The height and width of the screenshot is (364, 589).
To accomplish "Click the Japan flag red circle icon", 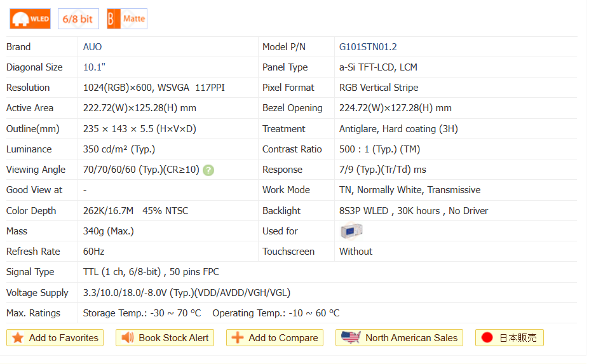I will (x=487, y=338).
